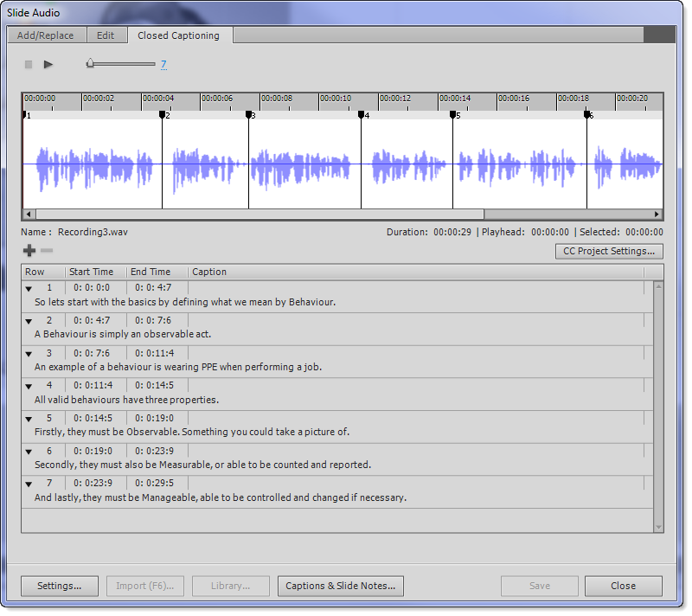The image size is (692, 616).
Task: Adjust the waveform zoom slider
Action: point(90,62)
